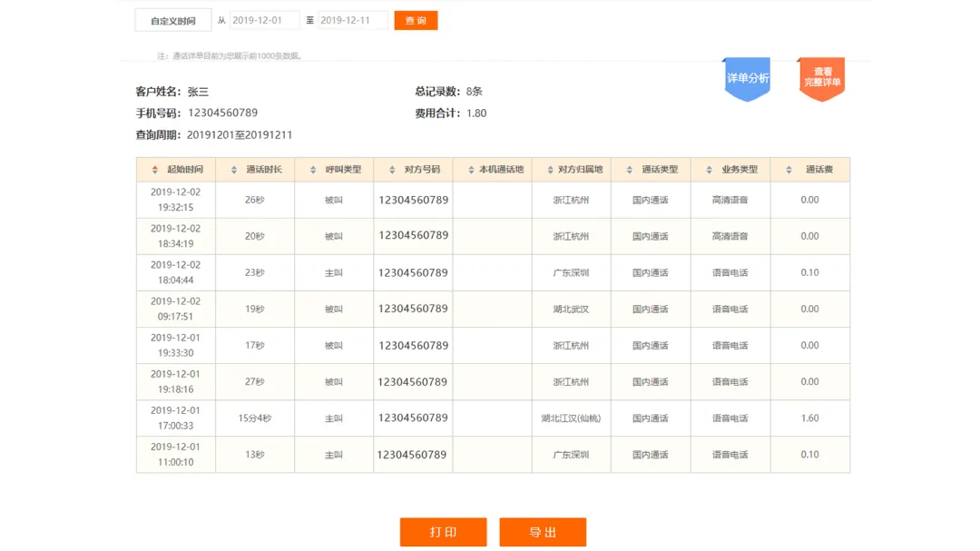980x551 pixels.
Task: Sort by the 起始时间 column arrow
Action: point(155,170)
